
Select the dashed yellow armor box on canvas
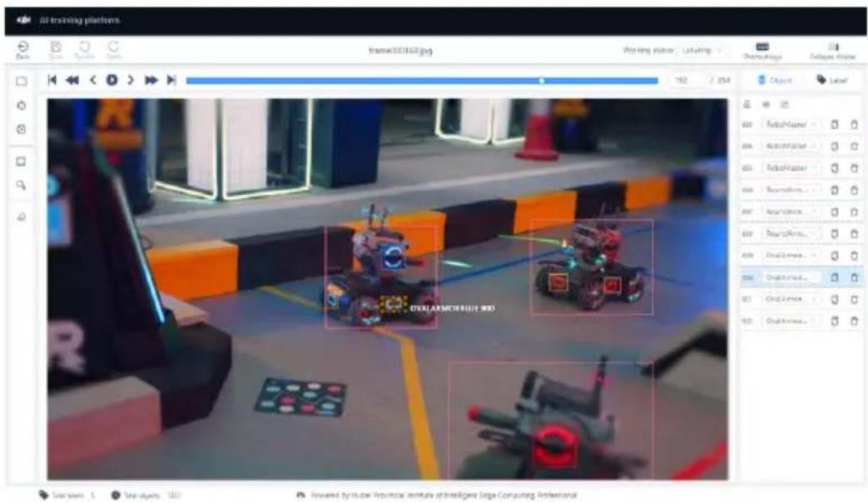click(x=394, y=304)
